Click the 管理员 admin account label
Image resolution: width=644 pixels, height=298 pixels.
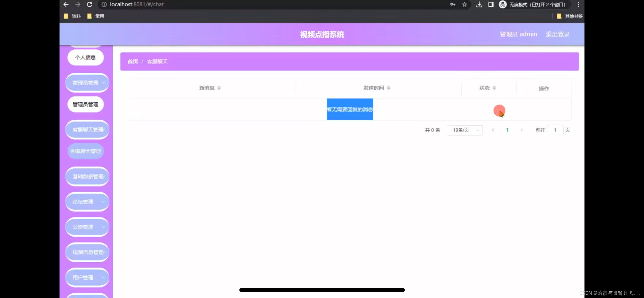[x=519, y=34]
